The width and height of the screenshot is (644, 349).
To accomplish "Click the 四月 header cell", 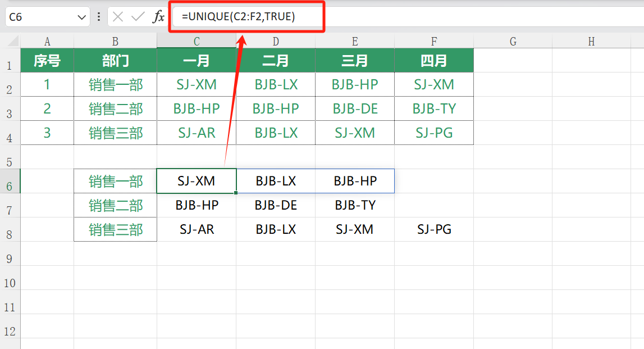I will click(x=434, y=61).
